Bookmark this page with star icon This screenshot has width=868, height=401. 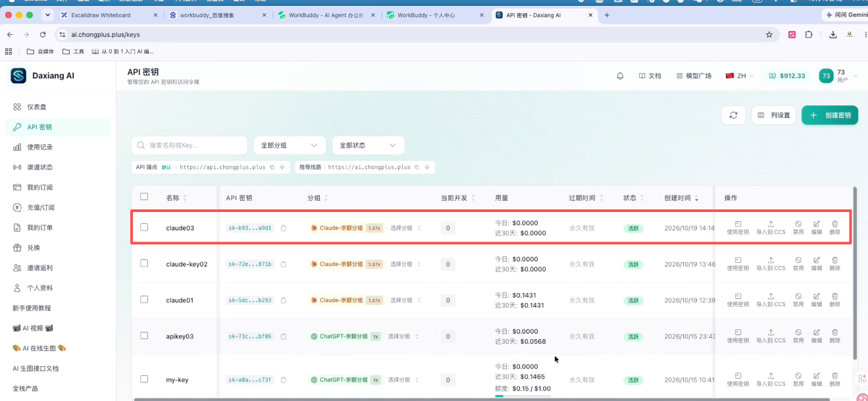769,34
